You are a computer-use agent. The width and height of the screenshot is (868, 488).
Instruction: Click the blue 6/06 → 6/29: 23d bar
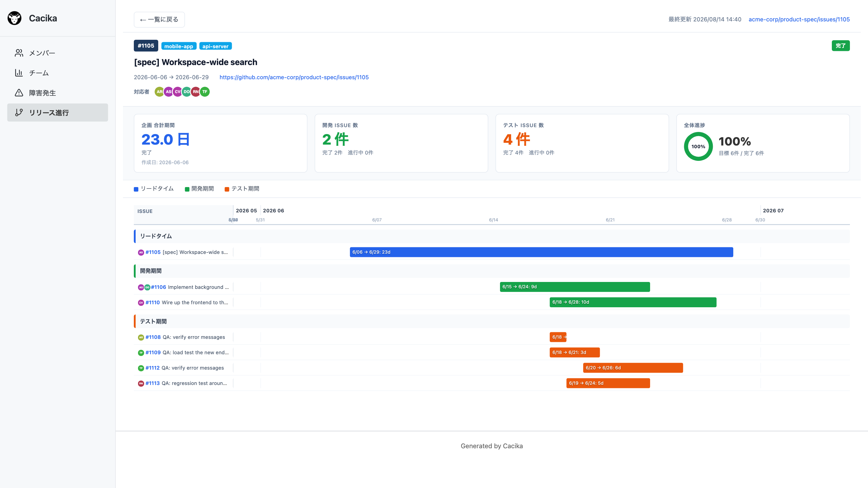[542, 252]
